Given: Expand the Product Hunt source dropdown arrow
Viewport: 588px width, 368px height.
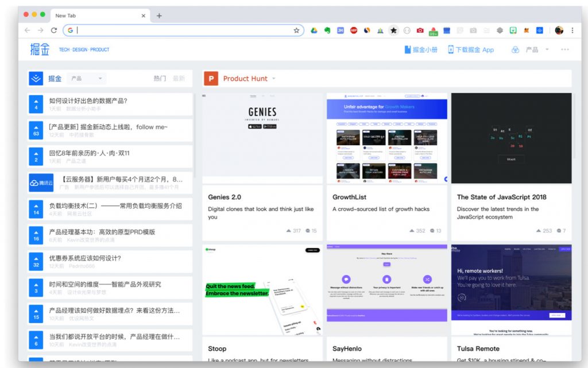Looking at the screenshot, I should tap(274, 79).
